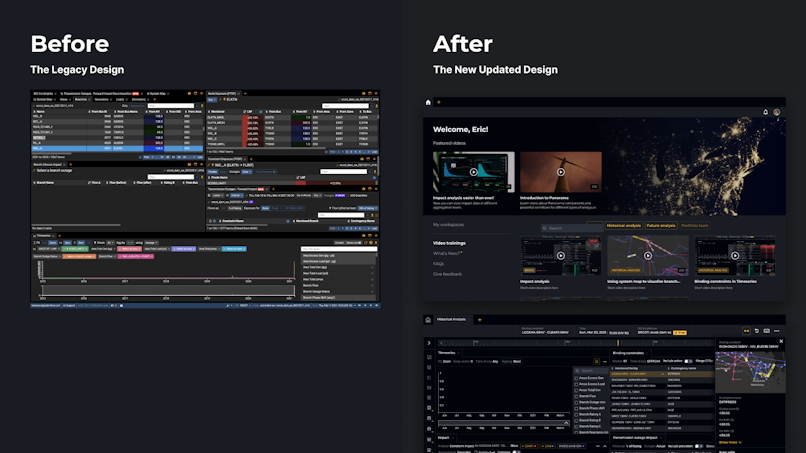
Task: Open the Time of use Any dropdown
Action: pos(487,361)
